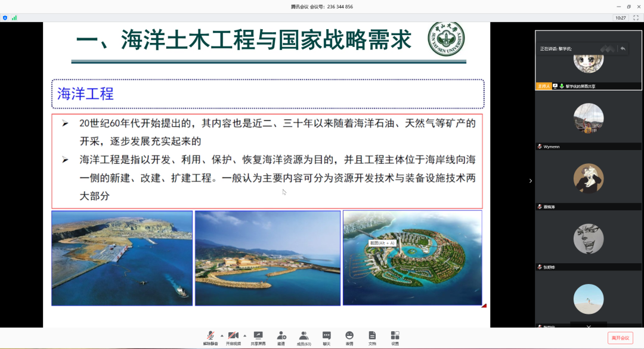Image resolution: width=644 pixels, height=349 pixels.
Task: Click the Leave Meeting (离开会议) button
Action: click(620, 338)
